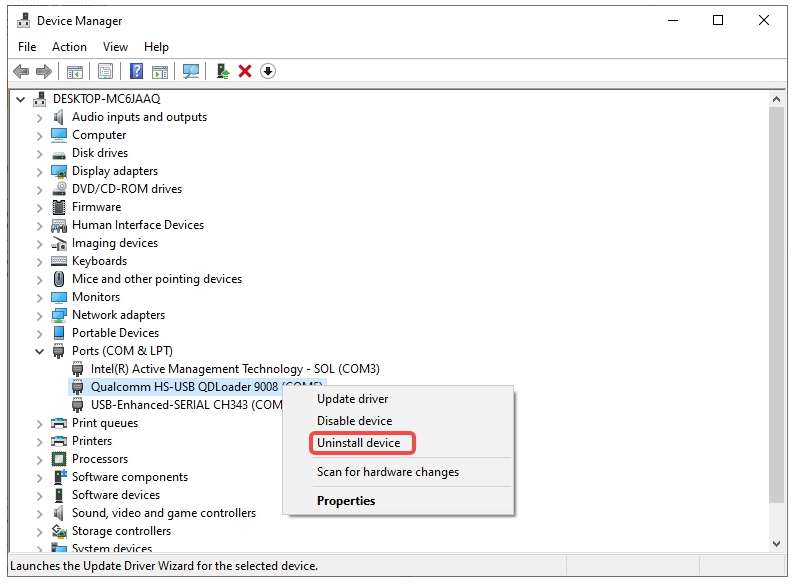Select Intel(R) Active Management Technology - SOL device

coord(235,369)
